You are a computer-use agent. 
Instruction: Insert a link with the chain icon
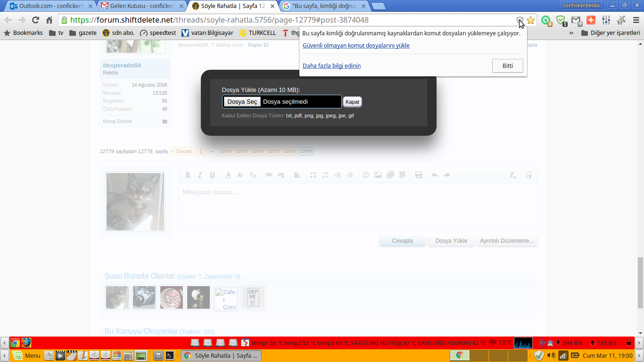point(269,175)
